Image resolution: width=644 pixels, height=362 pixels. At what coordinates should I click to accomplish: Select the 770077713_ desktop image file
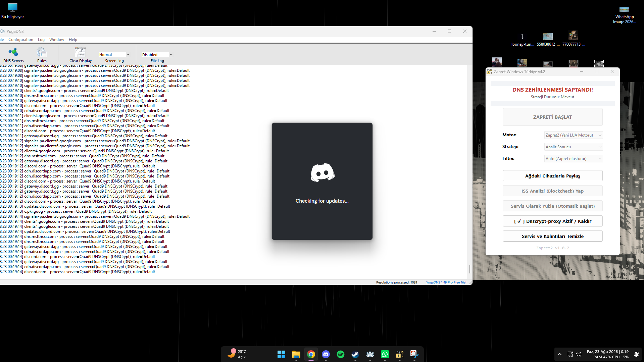(574, 39)
